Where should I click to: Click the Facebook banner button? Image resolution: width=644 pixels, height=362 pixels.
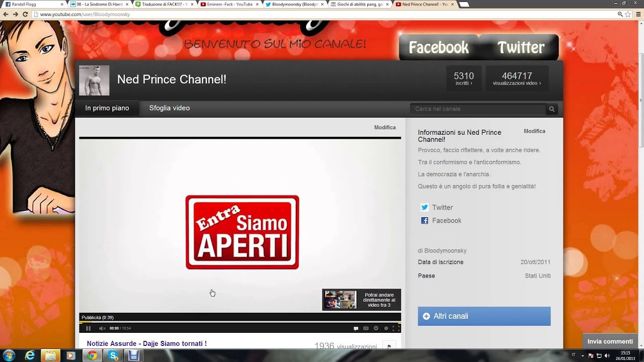click(438, 47)
